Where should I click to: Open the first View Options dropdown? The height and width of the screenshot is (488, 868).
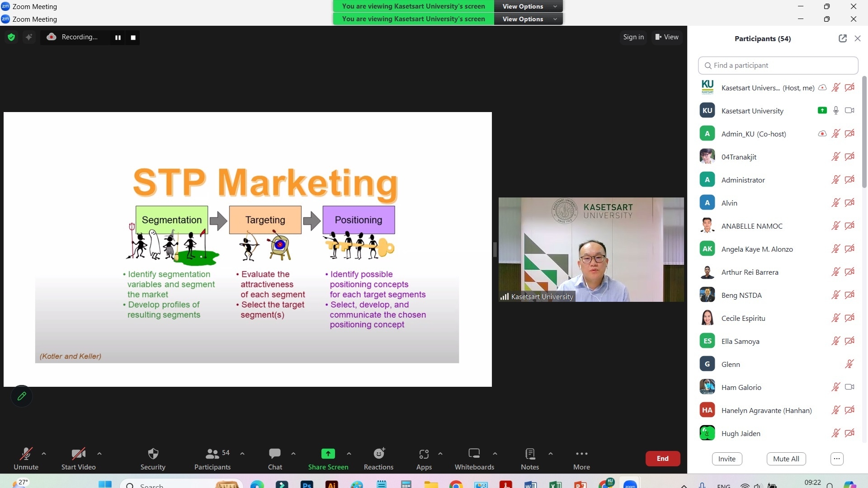(x=528, y=6)
